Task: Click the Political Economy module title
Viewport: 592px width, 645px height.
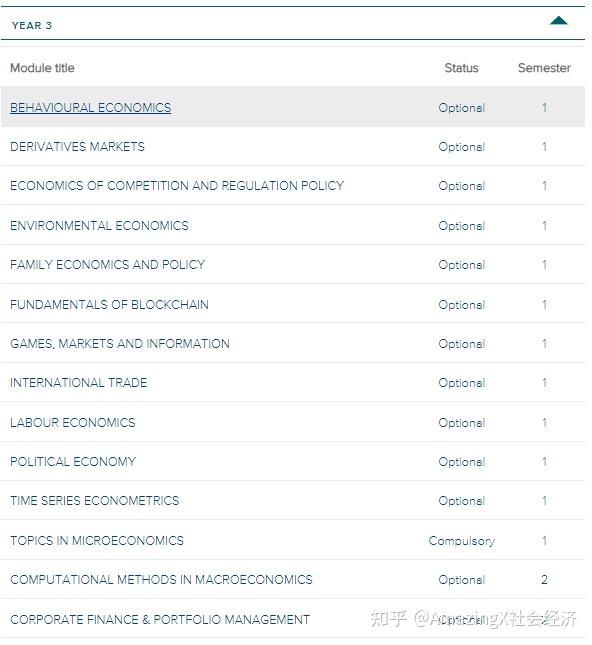Action: click(73, 462)
